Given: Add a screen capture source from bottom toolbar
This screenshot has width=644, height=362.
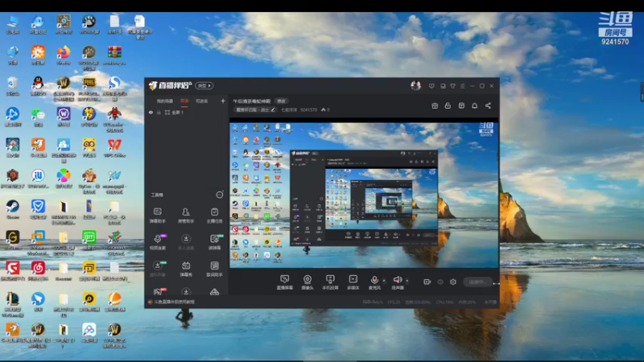Looking at the screenshot, I should [284, 282].
